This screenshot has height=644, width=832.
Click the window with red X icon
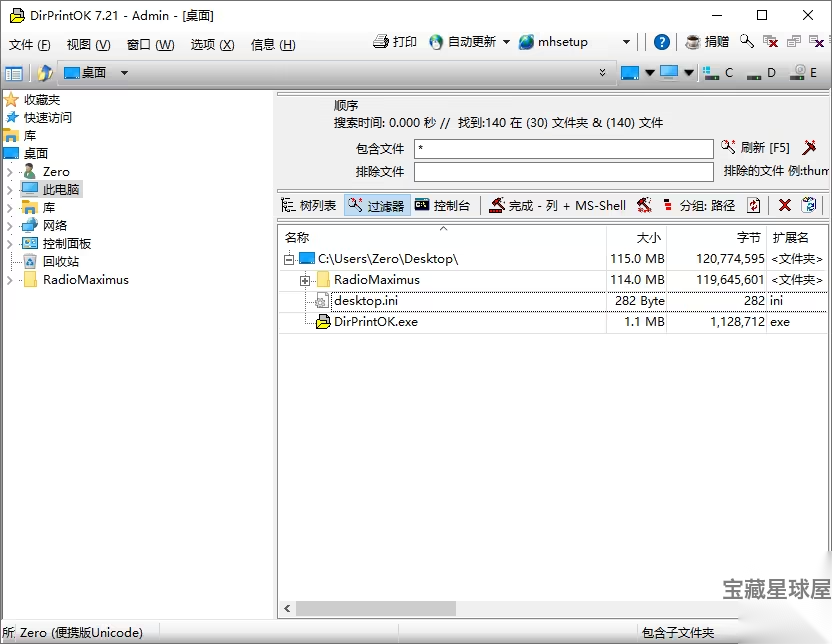click(x=770, y=41)
